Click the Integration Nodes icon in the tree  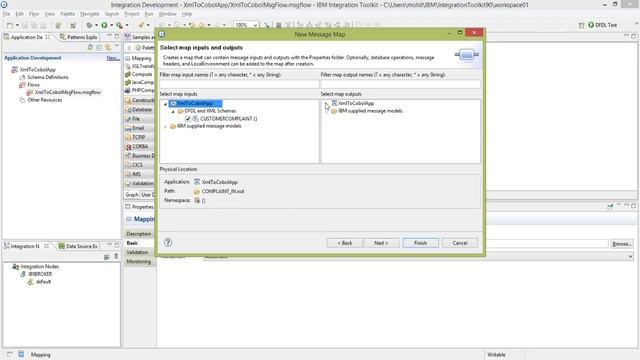pos(16,267)
